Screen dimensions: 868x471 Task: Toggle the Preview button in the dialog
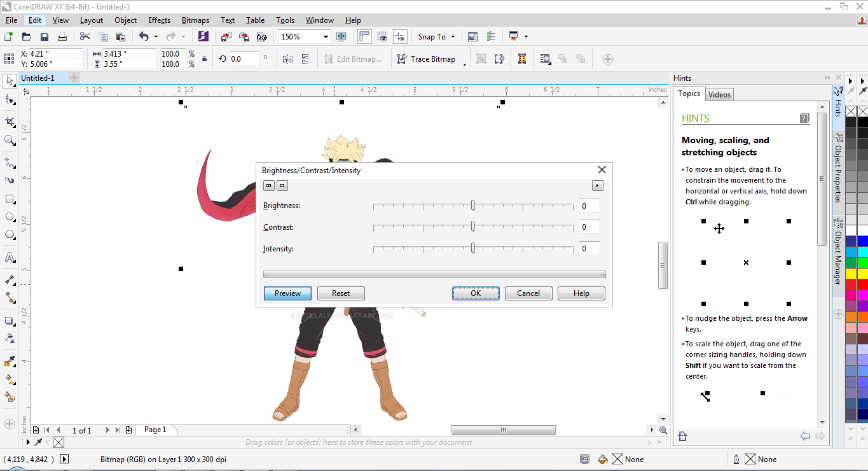click(287, 293)
